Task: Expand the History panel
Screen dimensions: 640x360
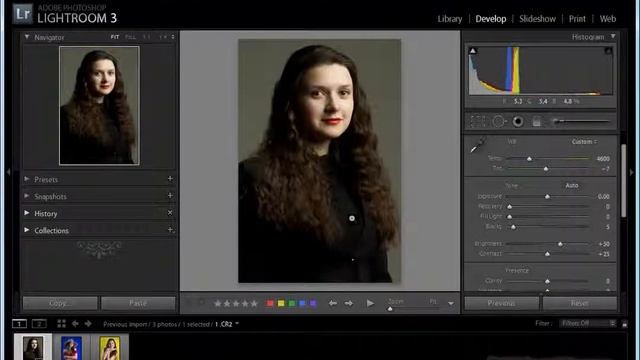Action: pos(27,213)
